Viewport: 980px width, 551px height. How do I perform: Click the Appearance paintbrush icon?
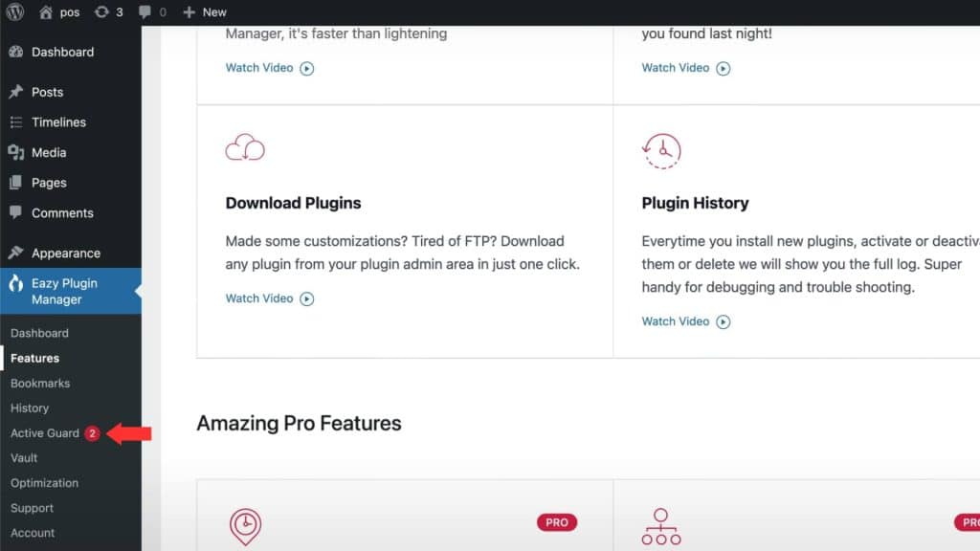(x=16, y=253)
